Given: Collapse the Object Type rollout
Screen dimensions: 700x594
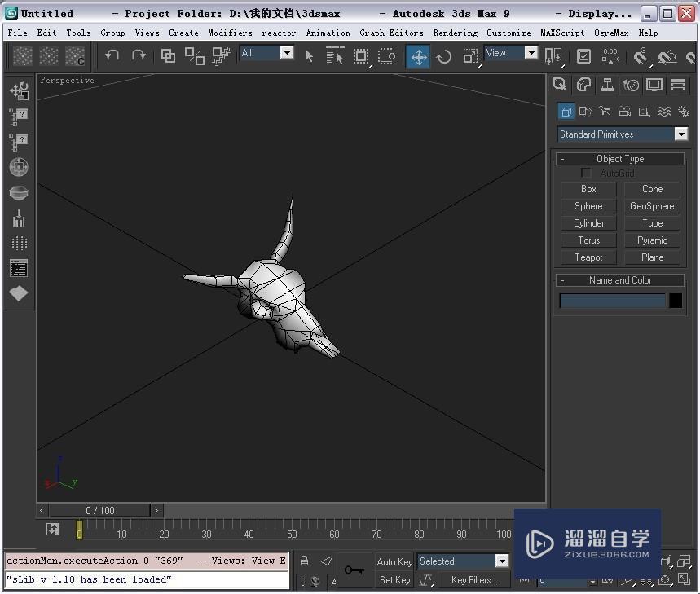Looking at the screenshot, I should pos(620,159).
